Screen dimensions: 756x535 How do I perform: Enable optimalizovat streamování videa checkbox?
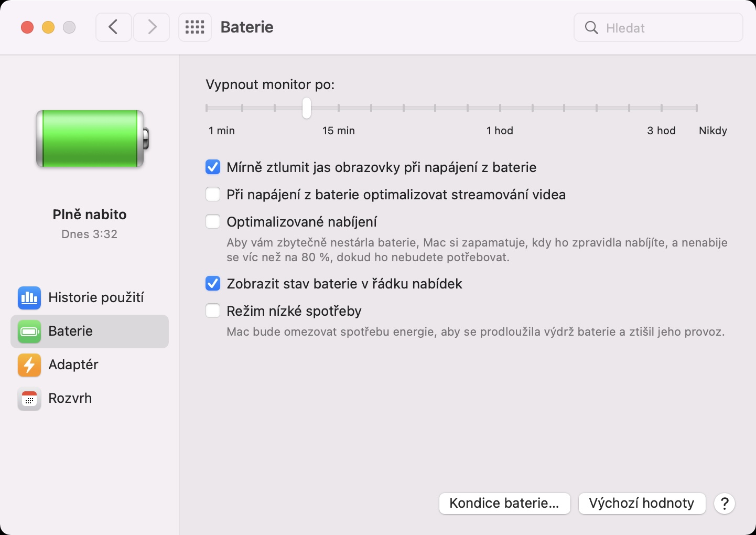pos(213,195)
